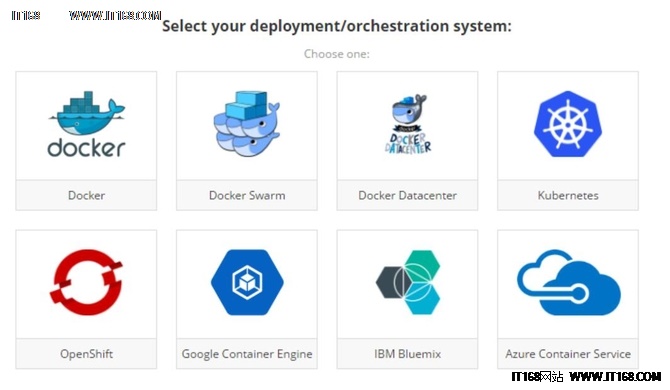
Task: Pick the Google Container Engine label
Action: pos(247,354)
